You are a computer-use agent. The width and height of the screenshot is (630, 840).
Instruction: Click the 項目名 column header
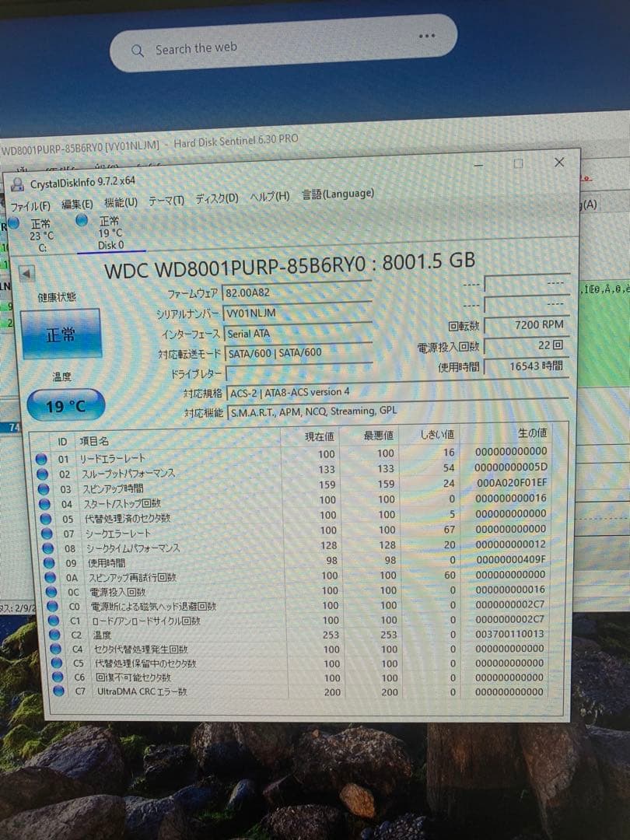click(x=94, y=441)
